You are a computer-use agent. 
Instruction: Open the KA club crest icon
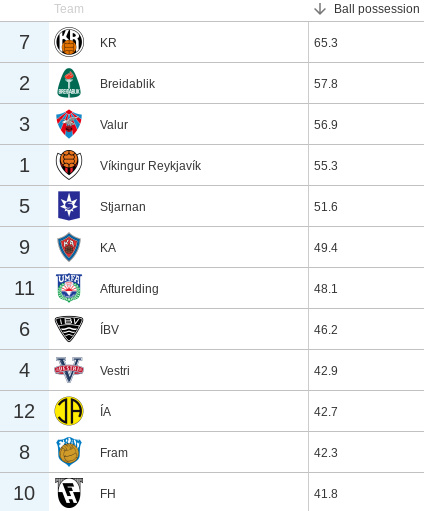(69, 247)
